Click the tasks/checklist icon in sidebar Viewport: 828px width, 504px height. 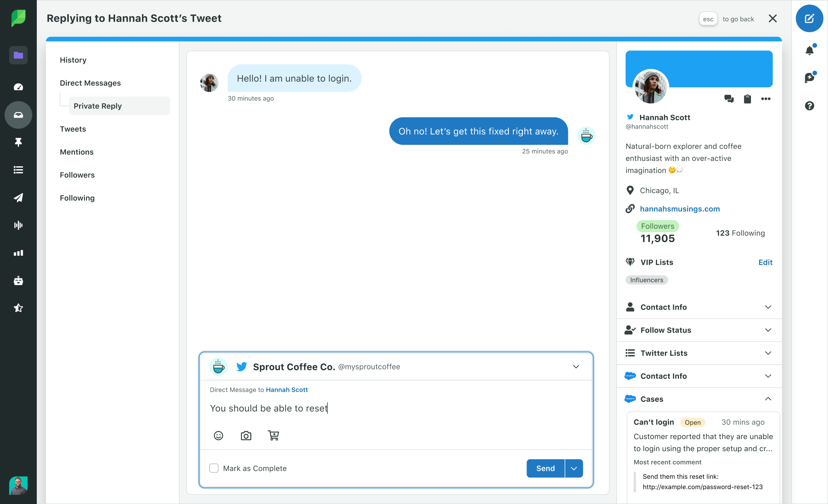coord(18,170)
